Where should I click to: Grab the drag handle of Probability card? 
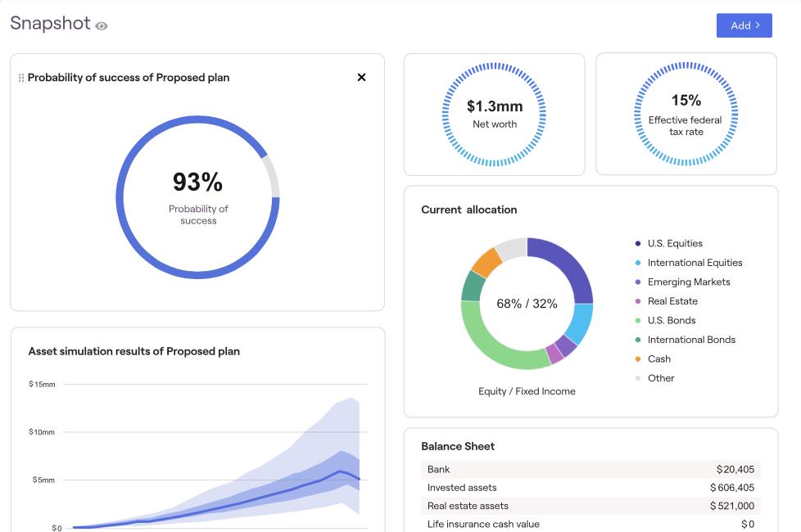coord(21,78)
